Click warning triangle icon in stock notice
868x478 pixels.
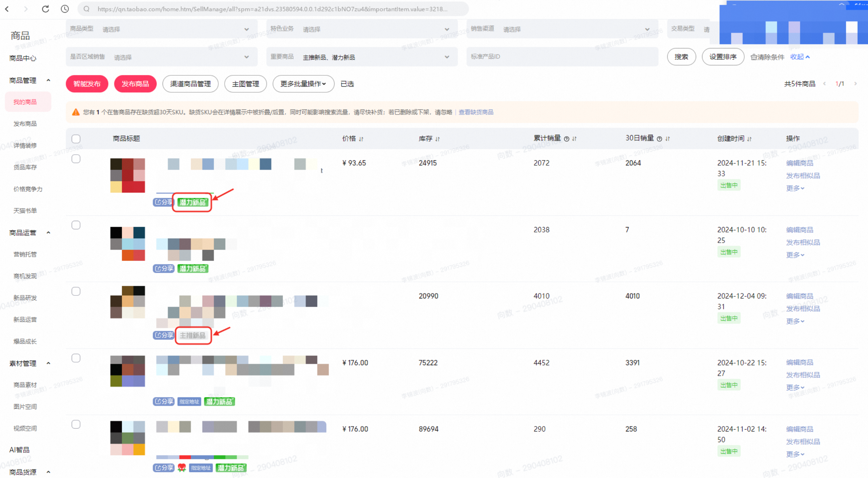[76, 112]
